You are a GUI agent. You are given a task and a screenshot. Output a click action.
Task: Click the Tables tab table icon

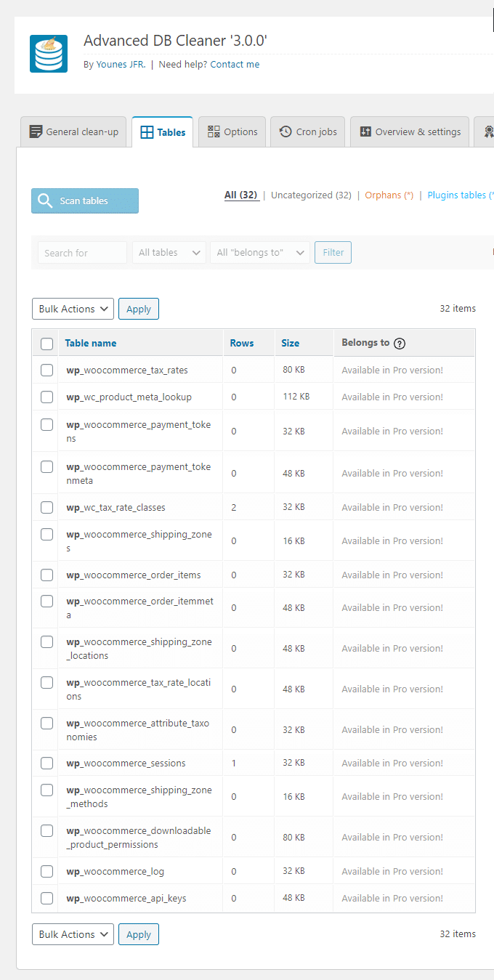[x=147, y=132]
